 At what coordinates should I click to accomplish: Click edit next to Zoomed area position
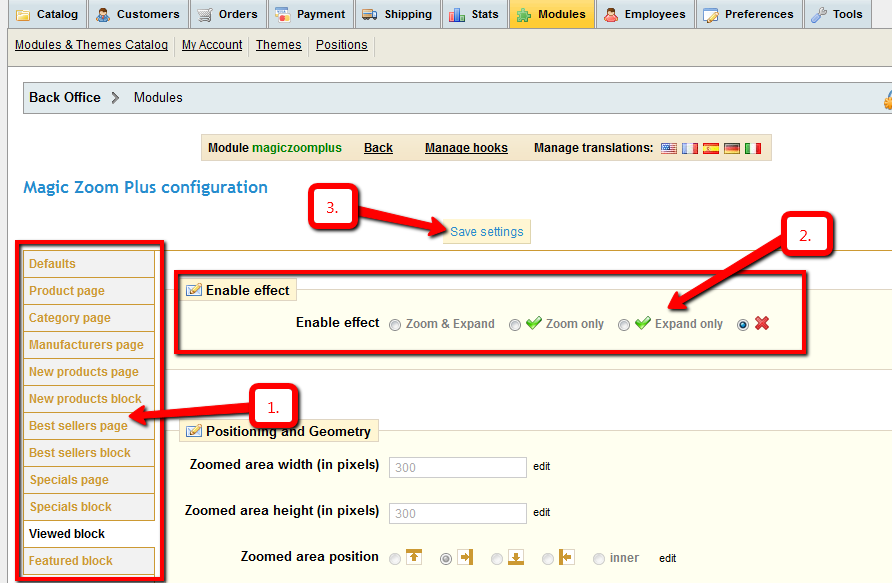pos(668,559)
